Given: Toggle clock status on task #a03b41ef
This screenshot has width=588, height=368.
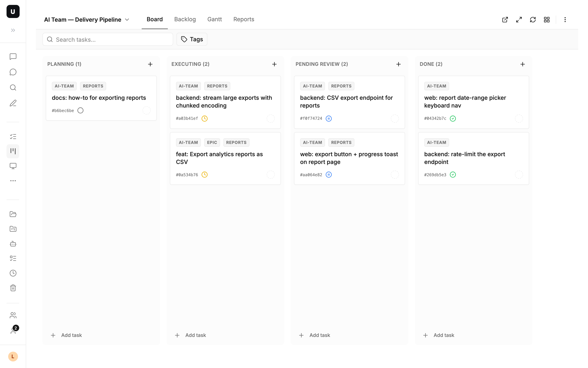Looking at the screenshot, I should pos(205,119).
